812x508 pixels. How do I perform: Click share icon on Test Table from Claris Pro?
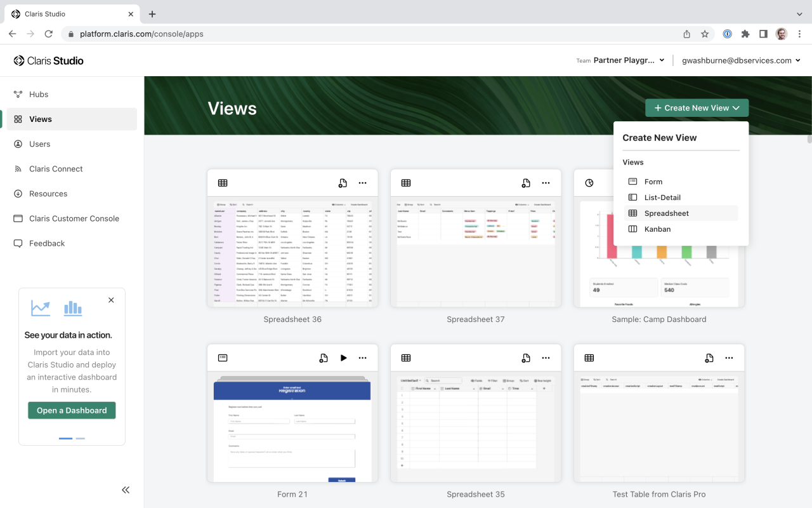(x=709, y=358)
